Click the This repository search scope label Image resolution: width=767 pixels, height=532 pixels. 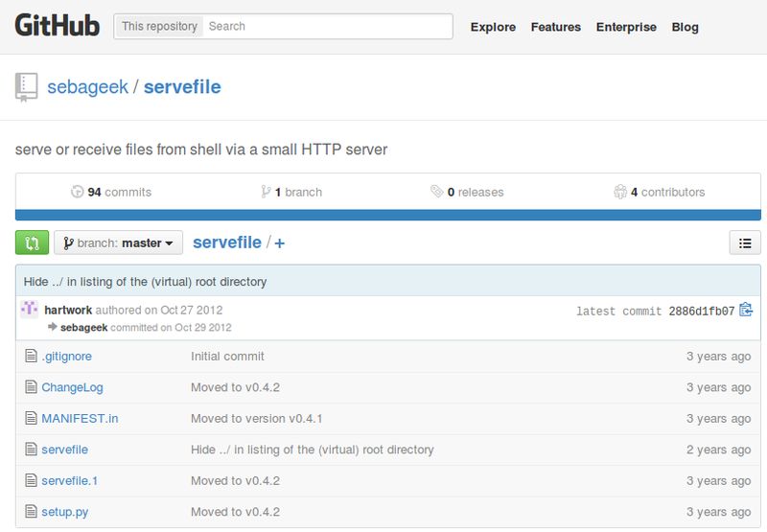pyautogui.click(x=159, y=26)
